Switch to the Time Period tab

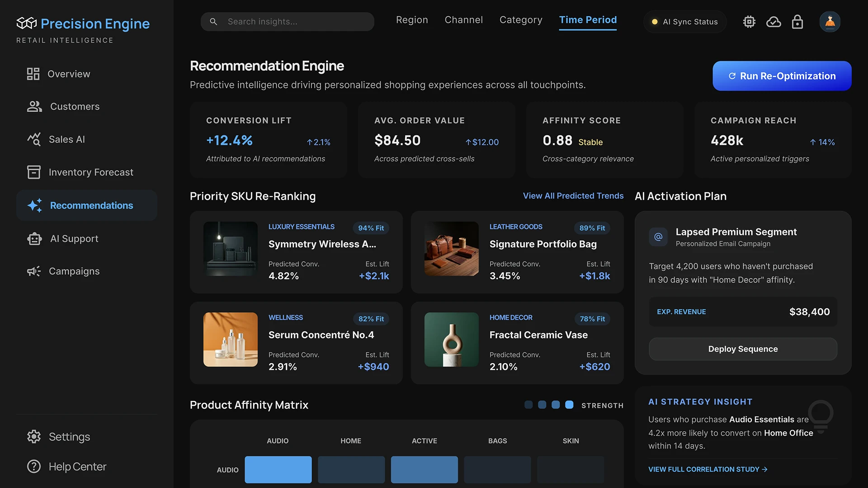(x=588, y=19)
